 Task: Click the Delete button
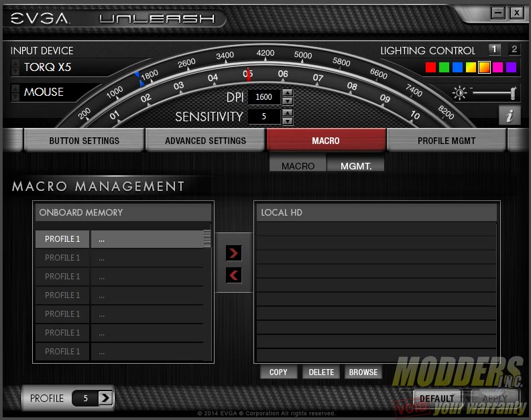321,372
